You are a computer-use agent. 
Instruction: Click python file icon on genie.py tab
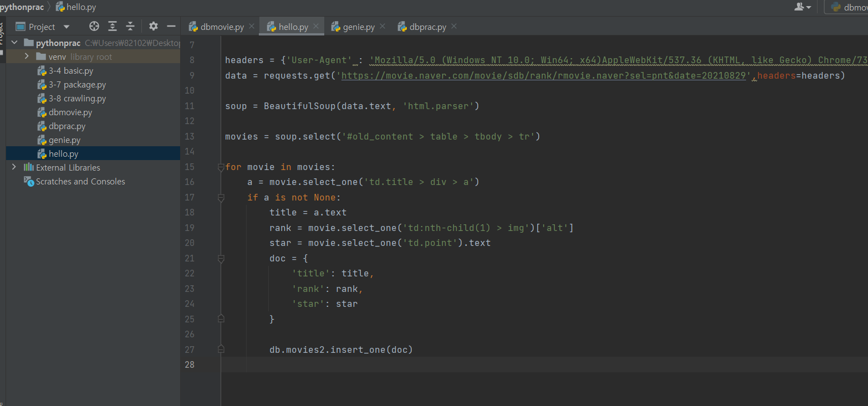click(x=336, y=27)
